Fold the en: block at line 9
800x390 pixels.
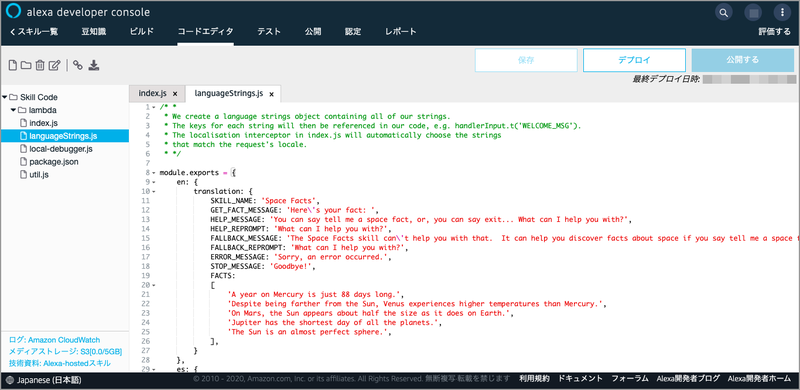pos(154,182)
